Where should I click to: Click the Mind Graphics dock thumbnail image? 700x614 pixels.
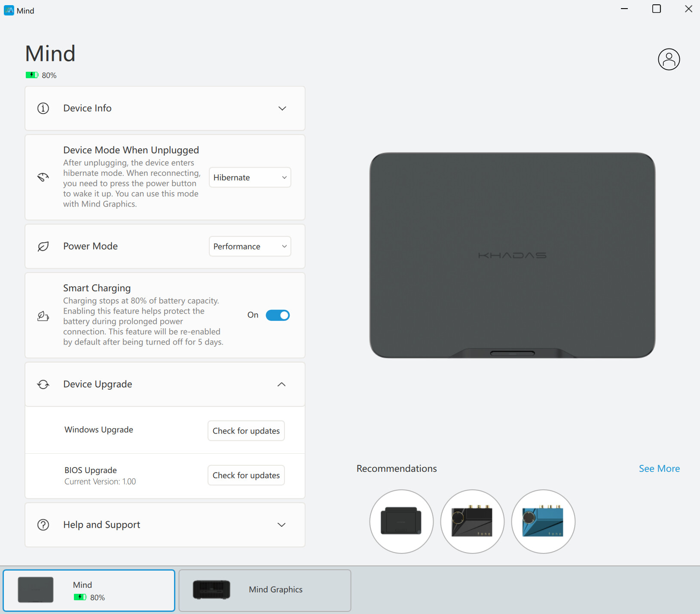[211, 590]
